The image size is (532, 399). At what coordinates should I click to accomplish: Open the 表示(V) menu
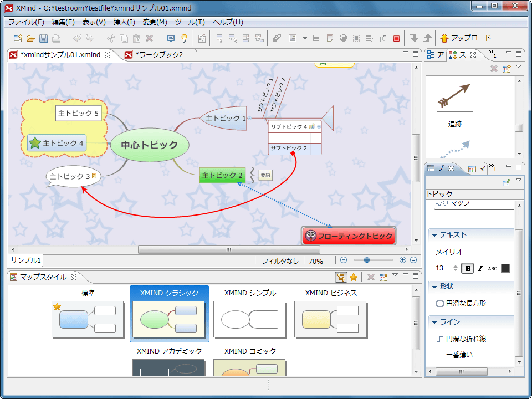tap(94, 22)
